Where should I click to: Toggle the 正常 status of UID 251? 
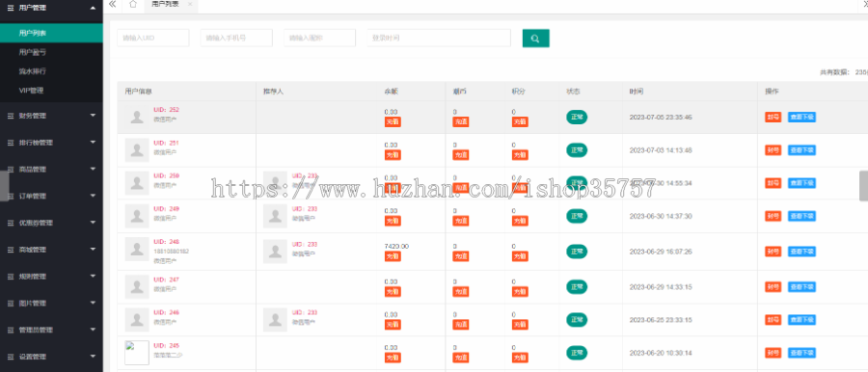[x=577, y=150]
